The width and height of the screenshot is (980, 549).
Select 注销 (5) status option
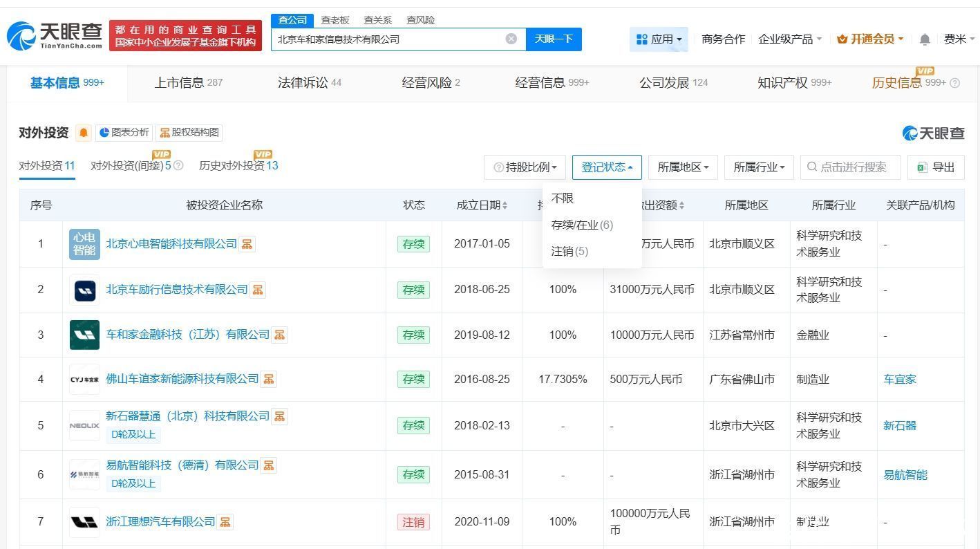(569, 251)
